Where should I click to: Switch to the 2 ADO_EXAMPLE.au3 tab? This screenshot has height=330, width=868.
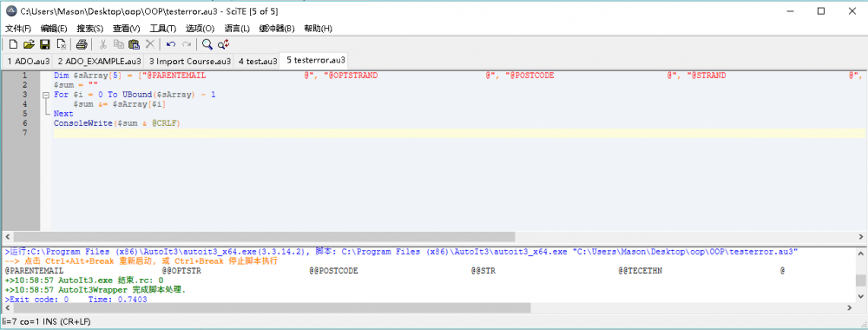[99, 61]
